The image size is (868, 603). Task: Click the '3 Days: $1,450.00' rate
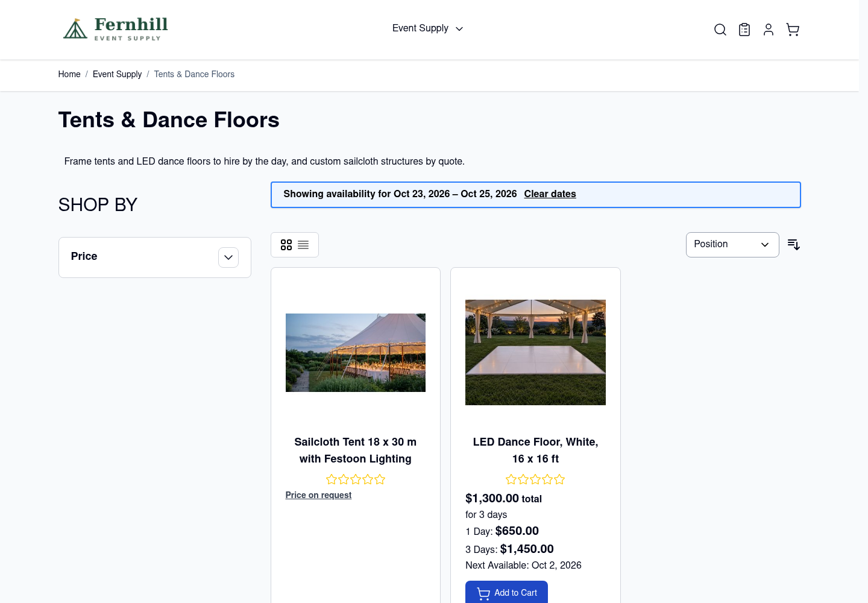tap(509, 549)
